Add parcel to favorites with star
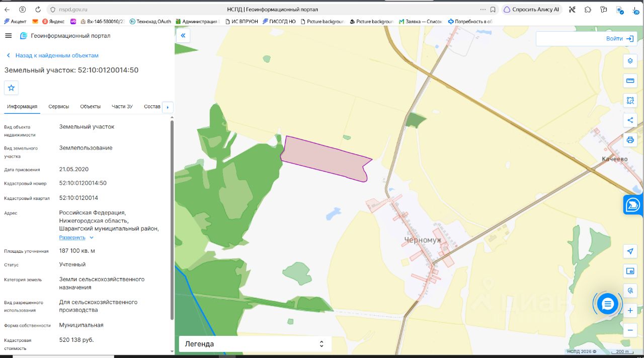The image size is (644, 358). tap(12, 88)
